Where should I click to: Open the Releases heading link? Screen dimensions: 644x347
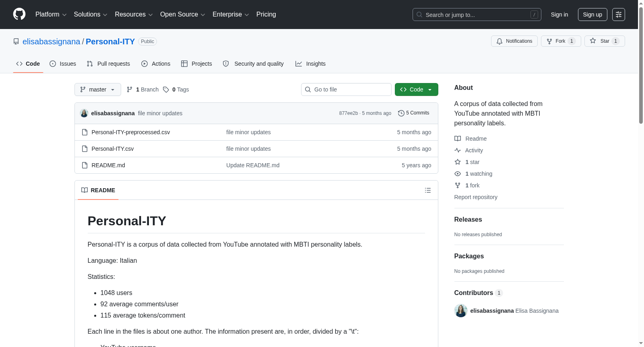468,220
